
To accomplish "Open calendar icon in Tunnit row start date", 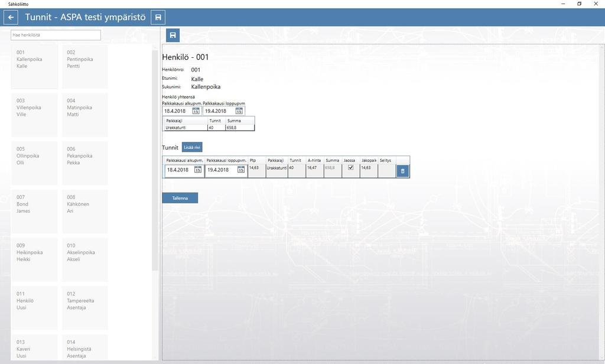I will (197, 170).
